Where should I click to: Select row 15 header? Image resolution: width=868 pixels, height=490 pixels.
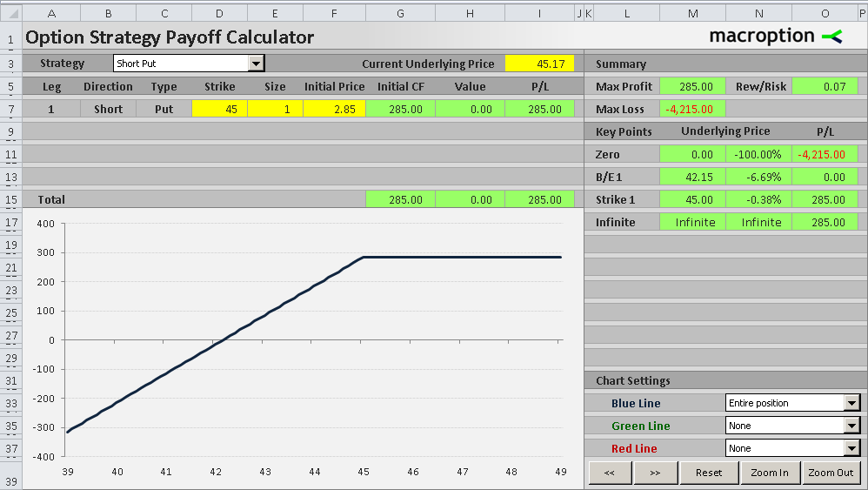pyautogui.click(x=11, y=199)
